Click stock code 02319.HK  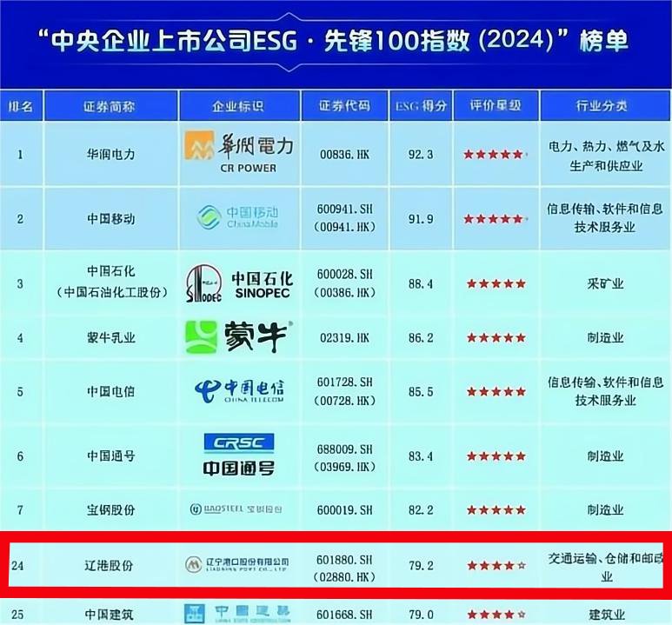click(x=344, y=338)
